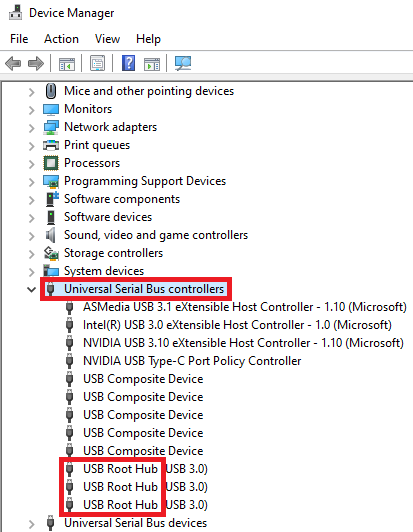
Task: Open the View menu
Action: tap(107, 39)
